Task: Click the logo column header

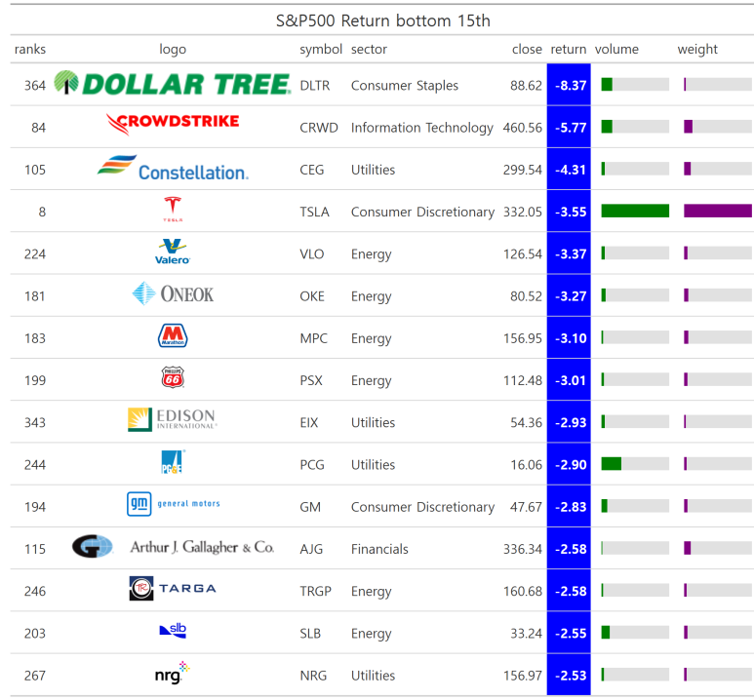Action: click(x=173, y=49)
